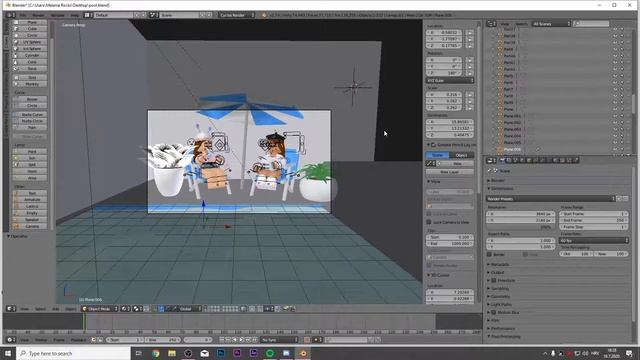Add a UV Sphere mesh

(30, 42)
